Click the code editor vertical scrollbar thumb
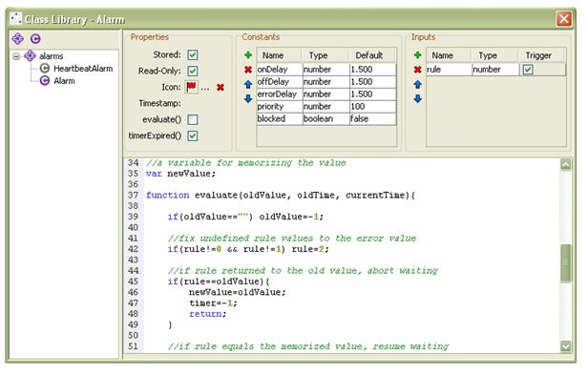 pyautogui.click(x=565, y=262)
